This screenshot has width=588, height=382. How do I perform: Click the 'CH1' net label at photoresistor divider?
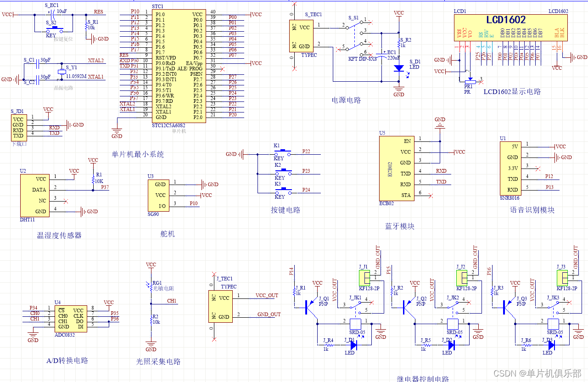tap(172, 301)
